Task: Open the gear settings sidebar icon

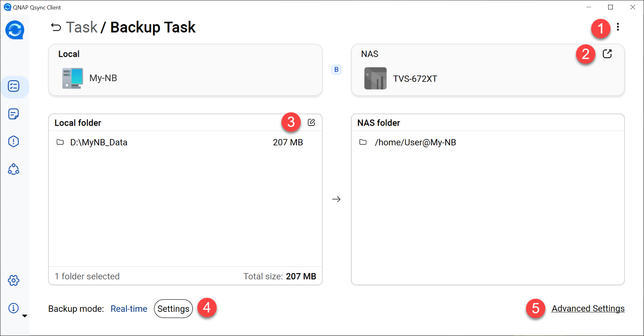Action: click(14, 281)
